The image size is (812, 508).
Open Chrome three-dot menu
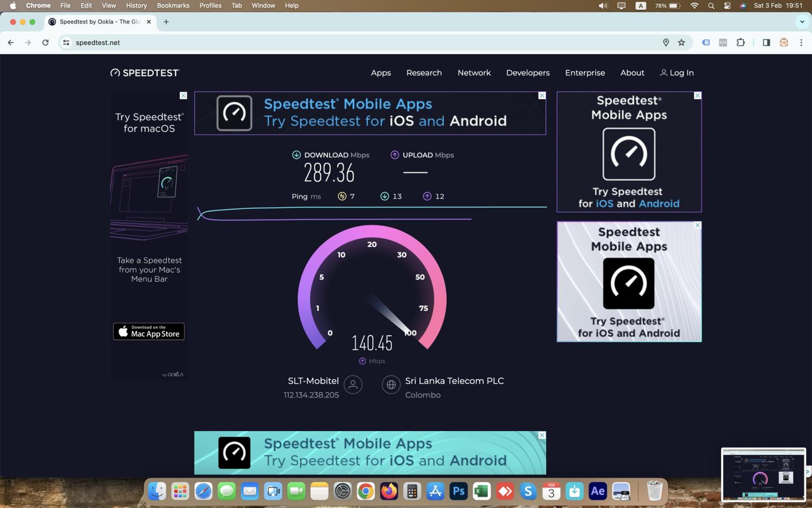[x=801, y=43]
